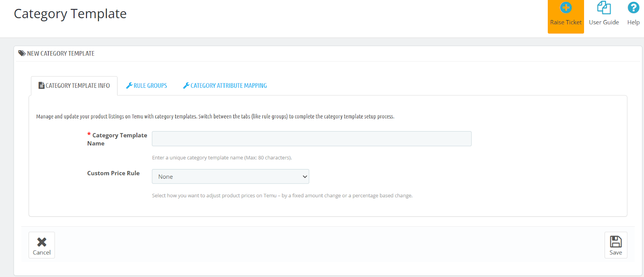
Task: Open the Custom Price Rule dropdown
Action: tap(230, 176)
